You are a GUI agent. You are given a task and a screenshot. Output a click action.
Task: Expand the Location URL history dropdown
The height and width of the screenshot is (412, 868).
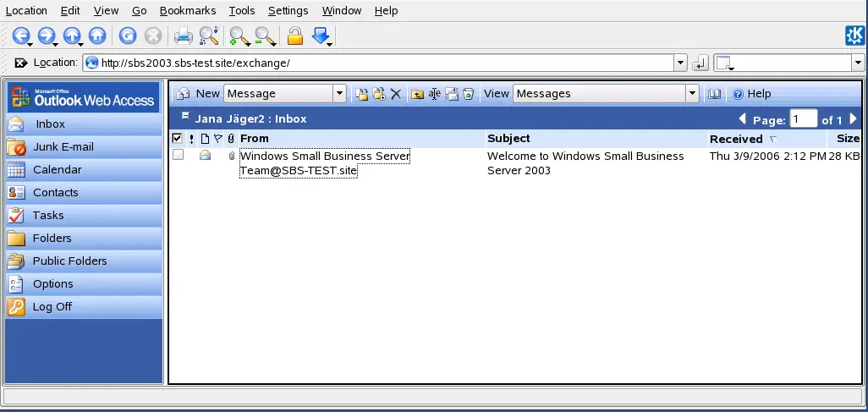click(x=680, y=63)
